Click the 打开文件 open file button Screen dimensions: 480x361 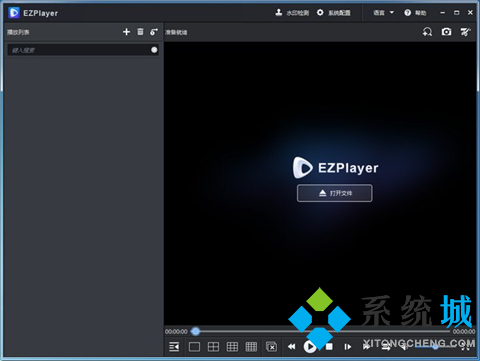(x=335, y=193)
